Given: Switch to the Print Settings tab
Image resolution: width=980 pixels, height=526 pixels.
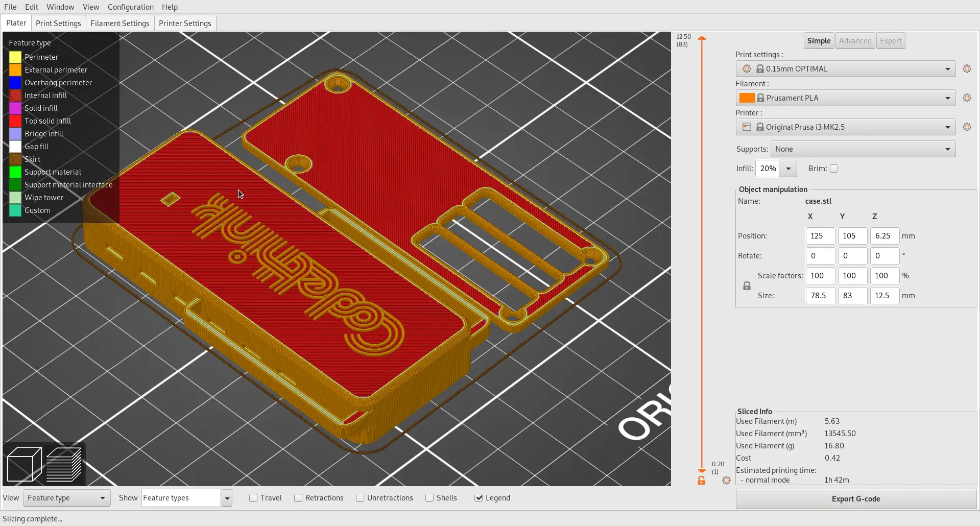Looking at the screenshot, I should tap(58, 23).
